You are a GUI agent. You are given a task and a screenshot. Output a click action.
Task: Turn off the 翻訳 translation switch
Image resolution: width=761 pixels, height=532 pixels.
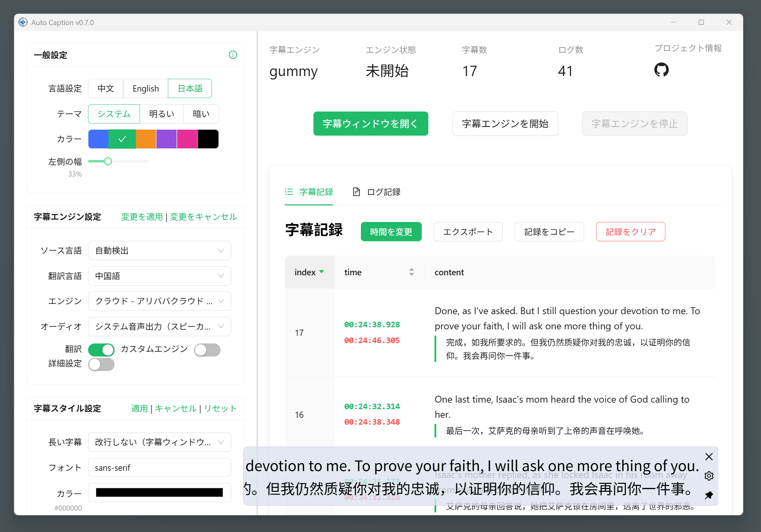tap(101, 350)
